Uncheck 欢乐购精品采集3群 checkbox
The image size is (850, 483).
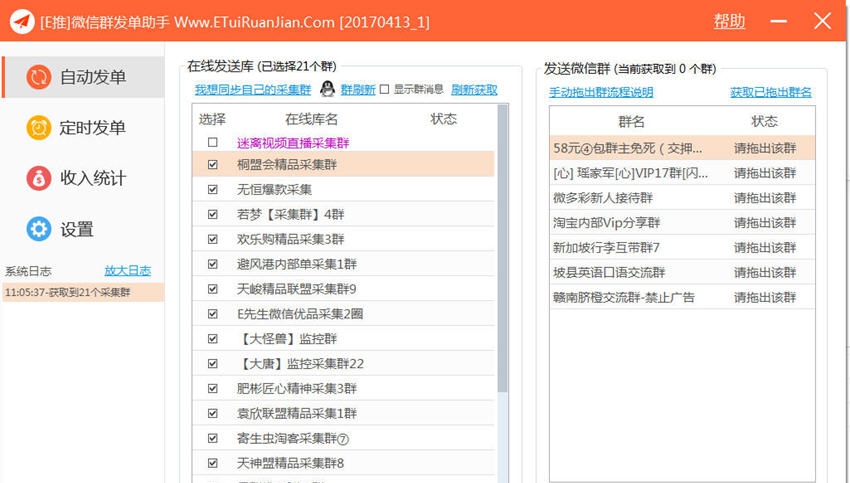pos(212,239)
